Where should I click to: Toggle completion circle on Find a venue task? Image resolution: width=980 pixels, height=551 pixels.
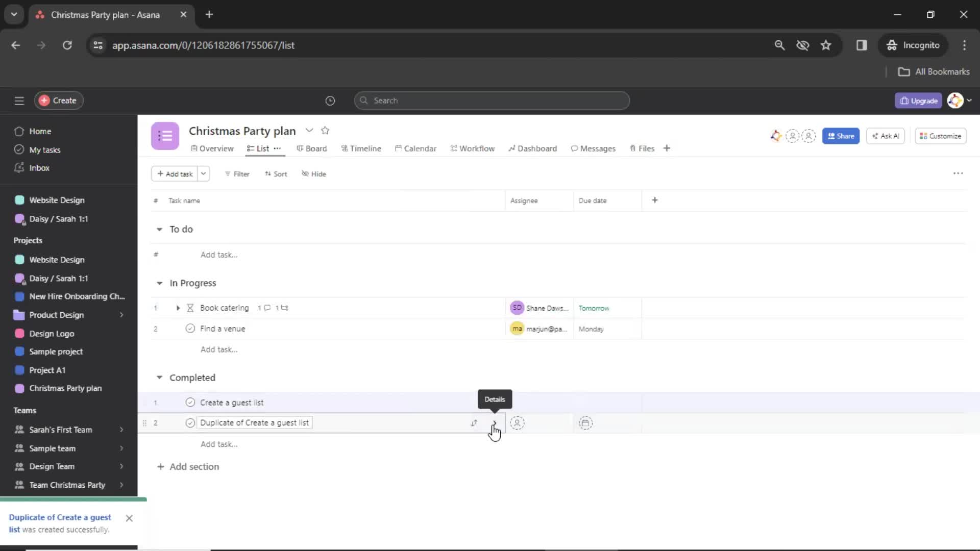[x=190, y=329]
